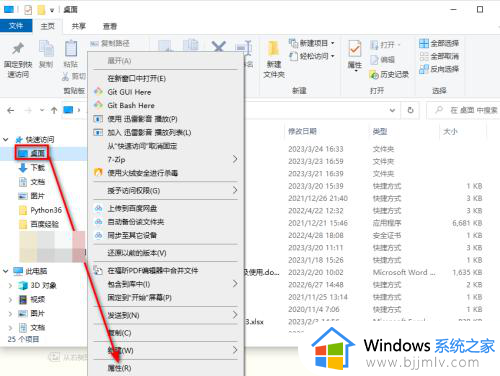Switch to the Share tab
The width and height of the screenshot is (500, 376).
79,26
